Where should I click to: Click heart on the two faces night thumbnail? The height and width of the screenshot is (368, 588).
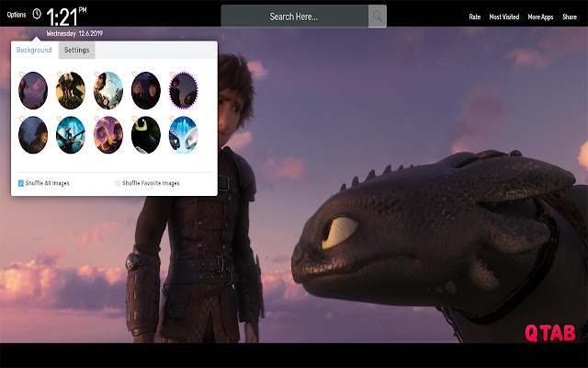(134, 75)
